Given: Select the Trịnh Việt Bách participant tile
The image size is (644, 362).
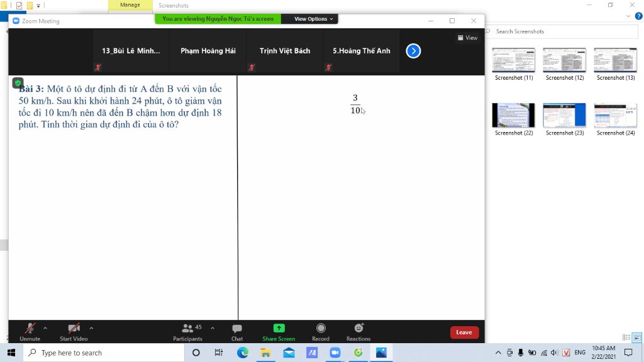Looking at the screenshot, I should [x=285, y=51].
